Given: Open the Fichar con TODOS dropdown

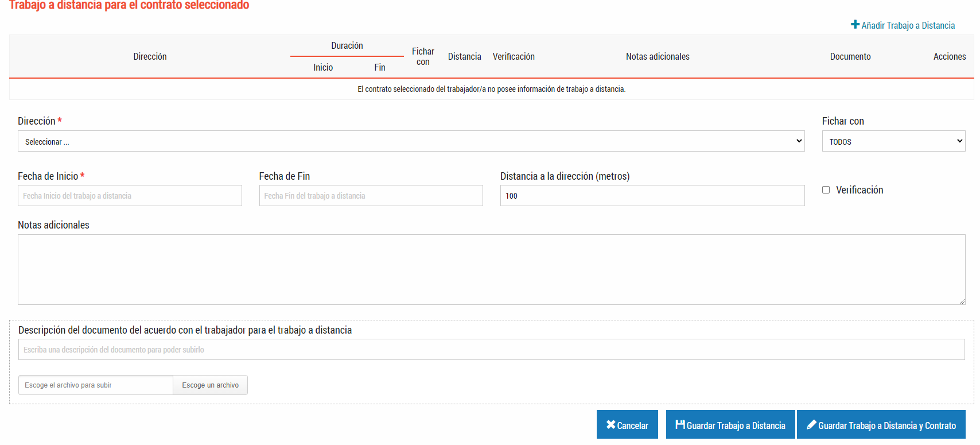Looking at the screenshot, I should tap(893, 141).
